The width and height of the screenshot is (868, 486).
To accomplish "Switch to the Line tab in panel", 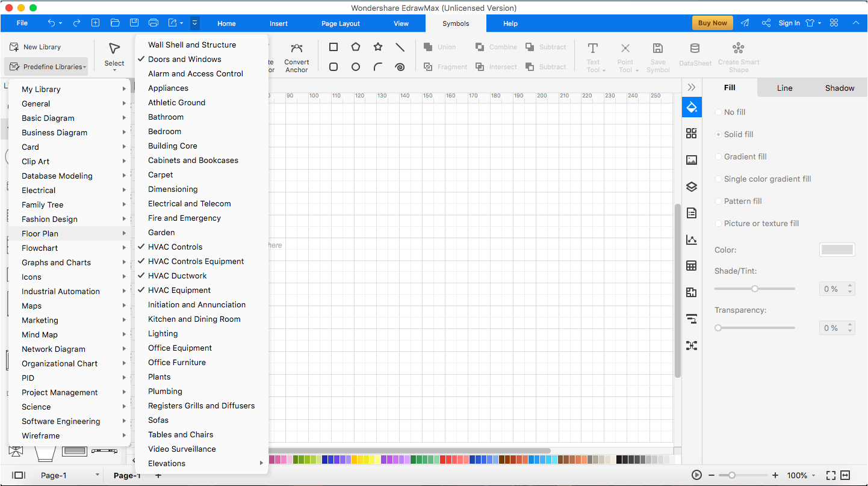I will (784, 88).
